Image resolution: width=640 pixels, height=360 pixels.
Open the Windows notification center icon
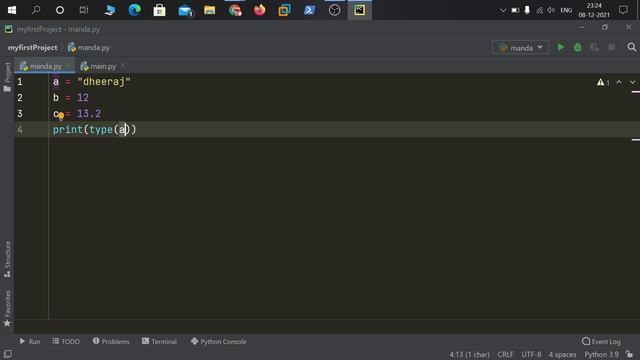pyautogui.click(x=623, y=10)
